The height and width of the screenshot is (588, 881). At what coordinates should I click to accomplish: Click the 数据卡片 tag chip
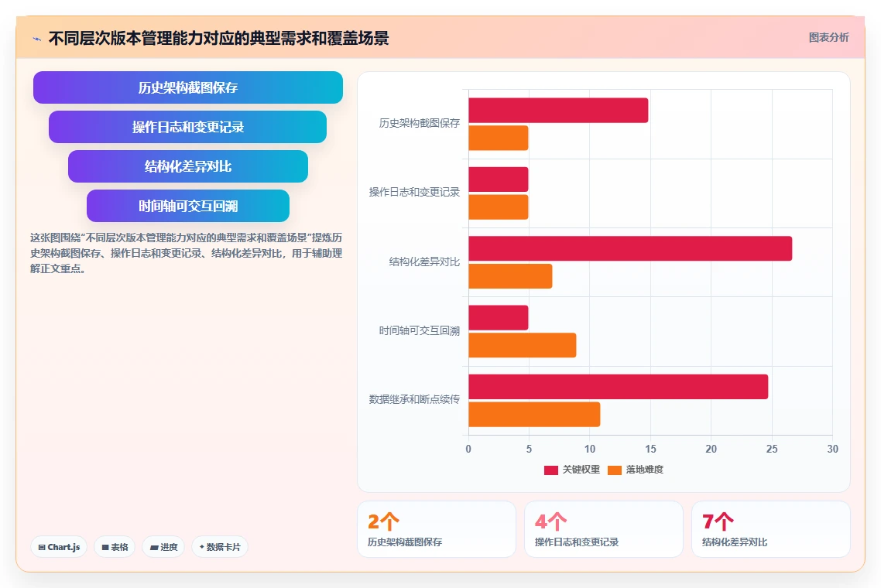tap(220, 547)
